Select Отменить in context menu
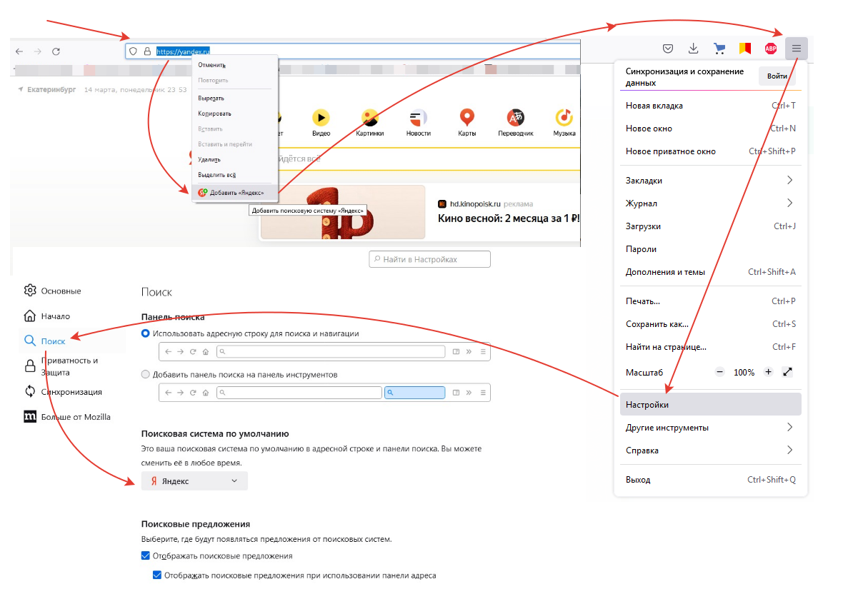 coord(234,65)
